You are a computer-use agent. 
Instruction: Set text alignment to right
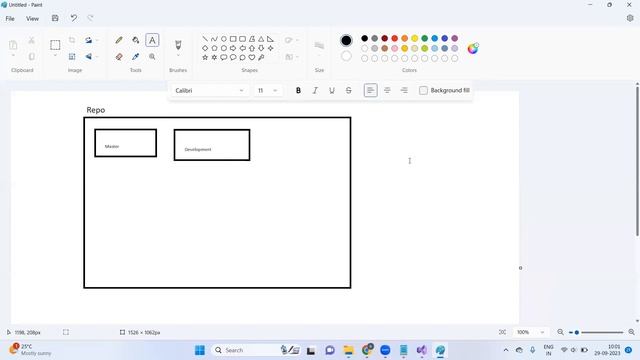(x=404, y=91)
